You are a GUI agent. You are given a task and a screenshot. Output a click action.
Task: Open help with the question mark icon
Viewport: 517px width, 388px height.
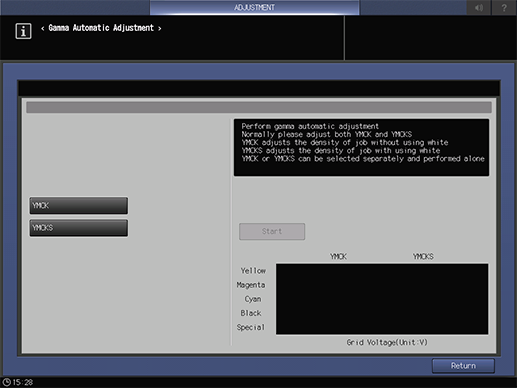(x=504, y=7)
